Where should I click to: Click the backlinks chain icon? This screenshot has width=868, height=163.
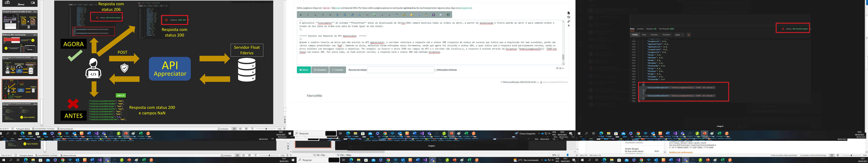point(569,22)
